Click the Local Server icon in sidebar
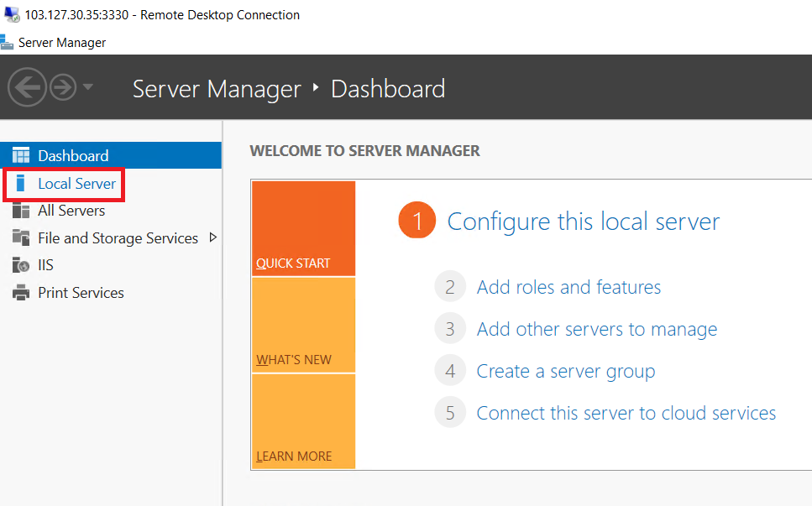The width and height of the screenshot is (812, 506). click(x=20, y=183)
